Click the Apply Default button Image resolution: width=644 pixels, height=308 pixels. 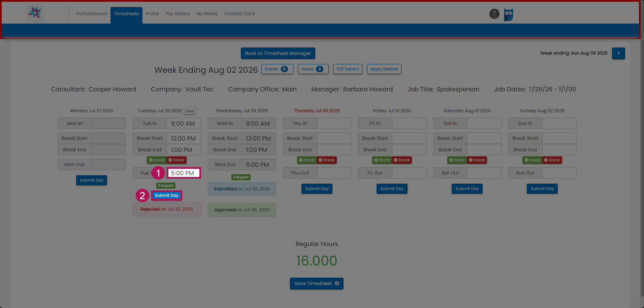384,69
